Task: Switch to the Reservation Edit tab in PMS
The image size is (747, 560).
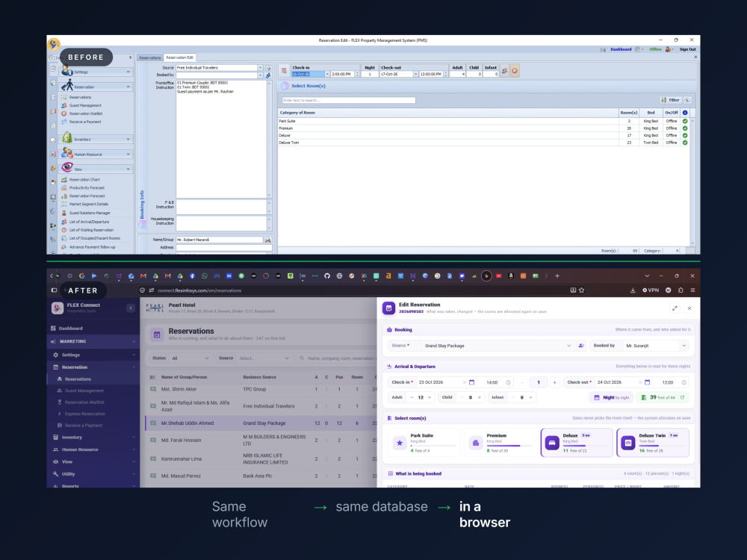Action: click(179, 57)
